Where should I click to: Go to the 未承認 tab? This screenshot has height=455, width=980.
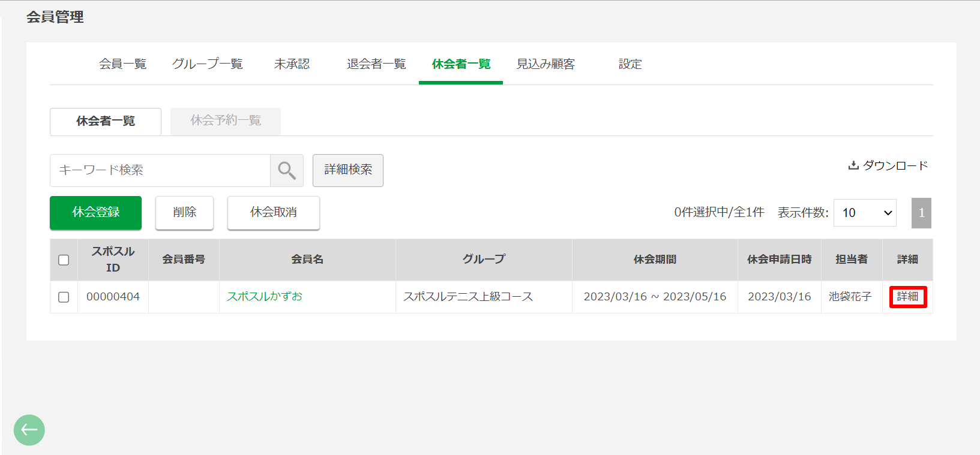(292, 64)
